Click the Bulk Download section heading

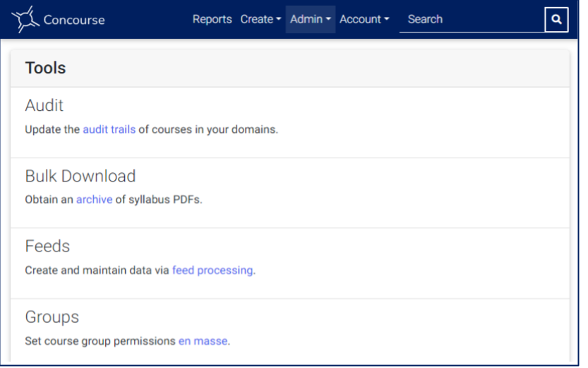80,176
